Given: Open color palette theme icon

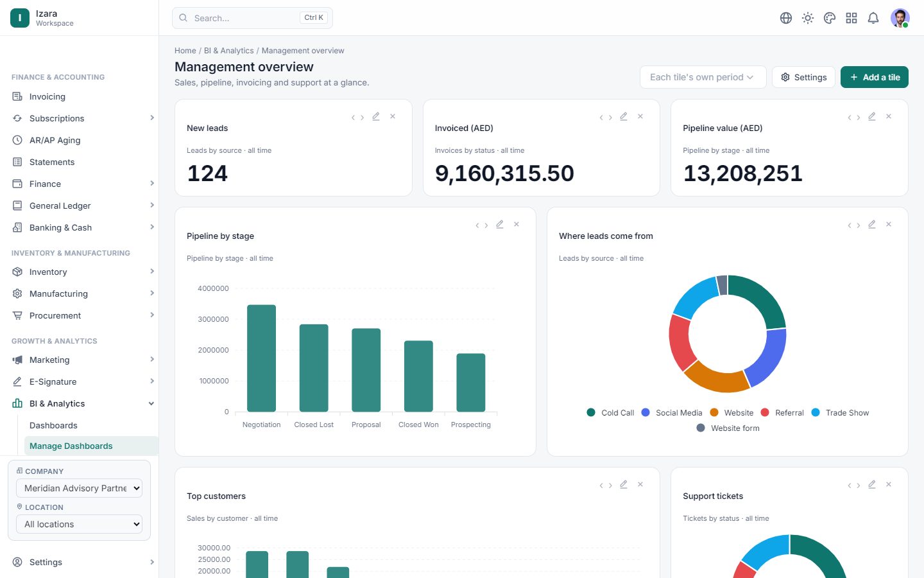Looking at the screenshot, I should (x=830, y=18).
